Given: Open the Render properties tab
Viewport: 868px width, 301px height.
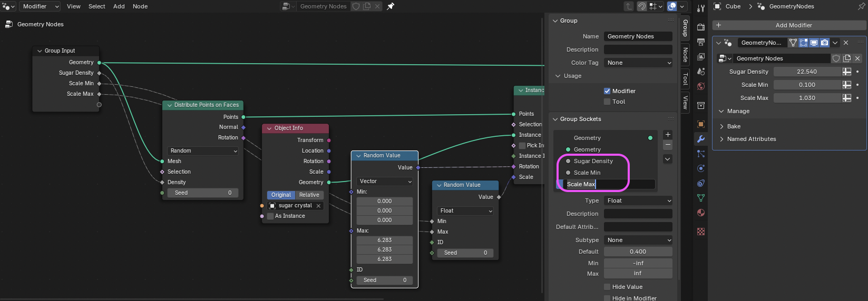Looking at the screenshot, I should click(700, 27).
